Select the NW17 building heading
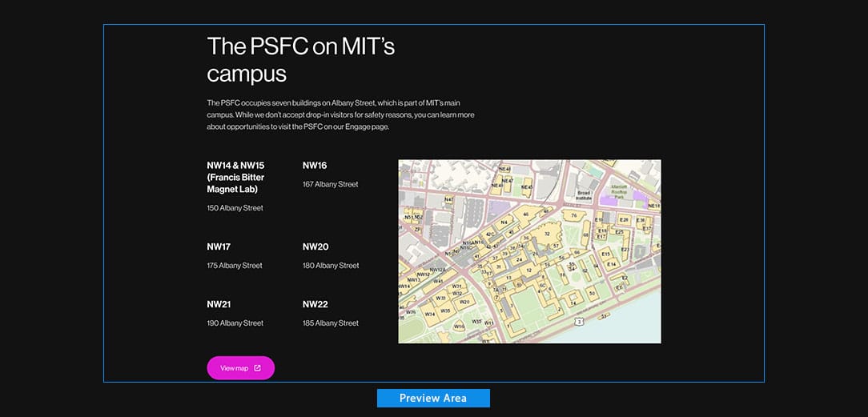Image resolution: width=868 pixels, height=417 pixels. 219,247
